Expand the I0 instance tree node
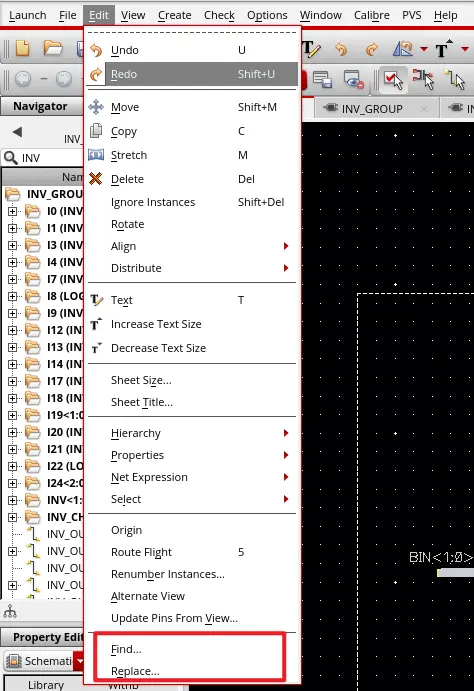Screen dimensions: 474x691 click(x=12, y=211)
